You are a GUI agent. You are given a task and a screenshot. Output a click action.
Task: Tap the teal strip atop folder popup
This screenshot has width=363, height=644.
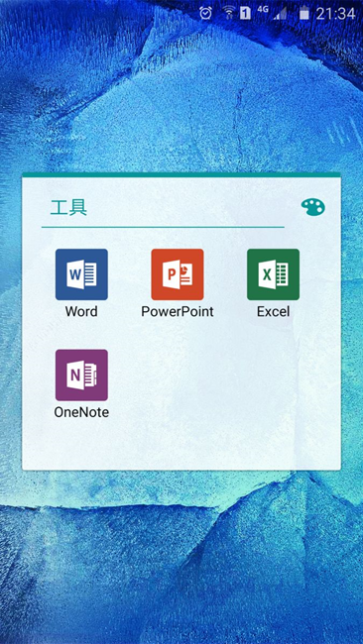[x=181, y=175]
